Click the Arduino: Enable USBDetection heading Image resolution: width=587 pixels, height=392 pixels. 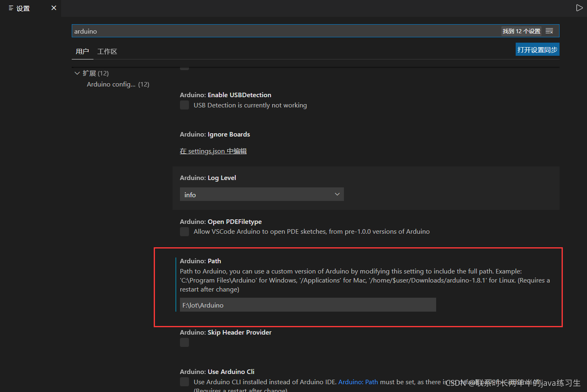coord(225,95)
